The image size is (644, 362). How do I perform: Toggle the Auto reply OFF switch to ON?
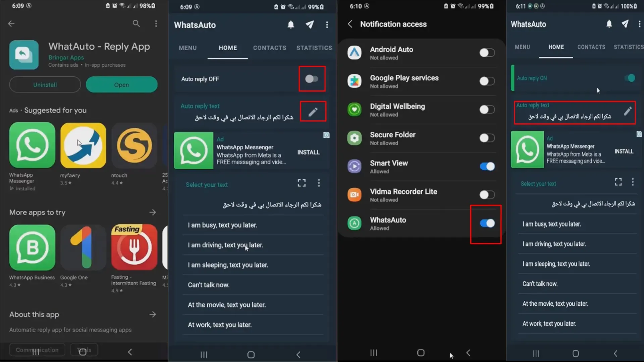(x=311, y=79)
